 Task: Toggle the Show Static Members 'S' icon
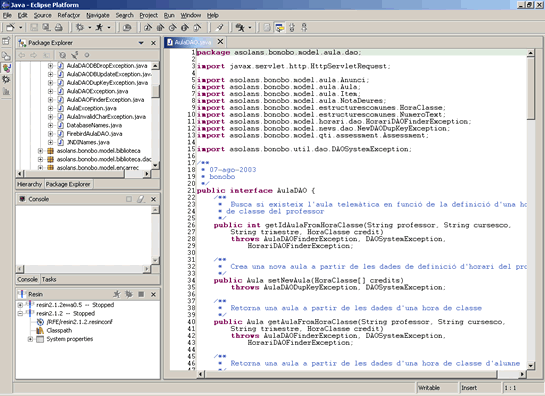coord(75,55)
